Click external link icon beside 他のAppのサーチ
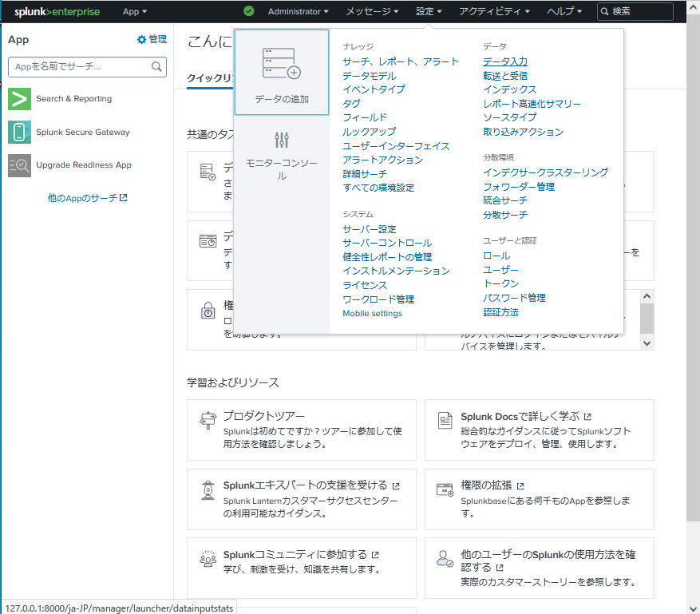700x614 pixels. click(x=124, y=197)
